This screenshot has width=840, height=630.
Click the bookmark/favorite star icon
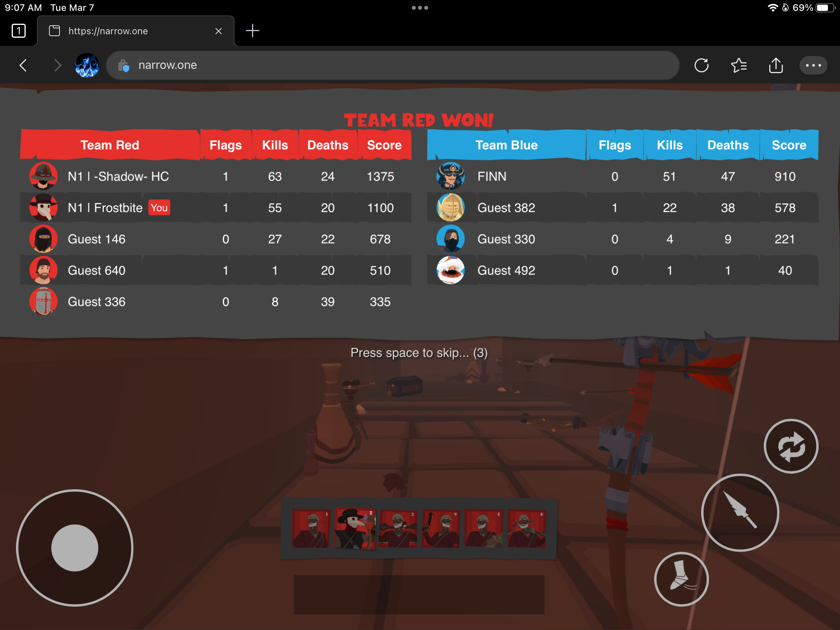pyautogui.click(x=739, y=65)
